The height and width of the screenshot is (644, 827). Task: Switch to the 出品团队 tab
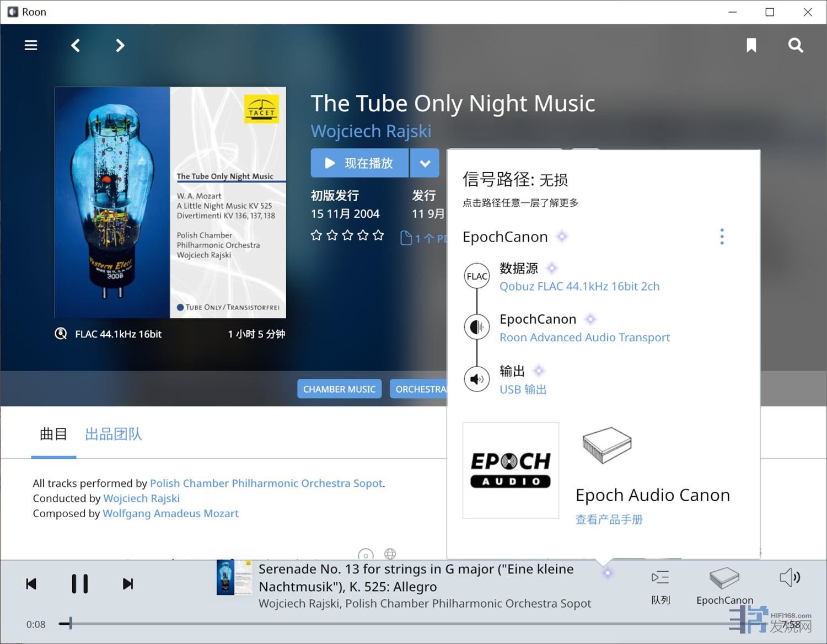pyautogui.click(x=114, y=434)
